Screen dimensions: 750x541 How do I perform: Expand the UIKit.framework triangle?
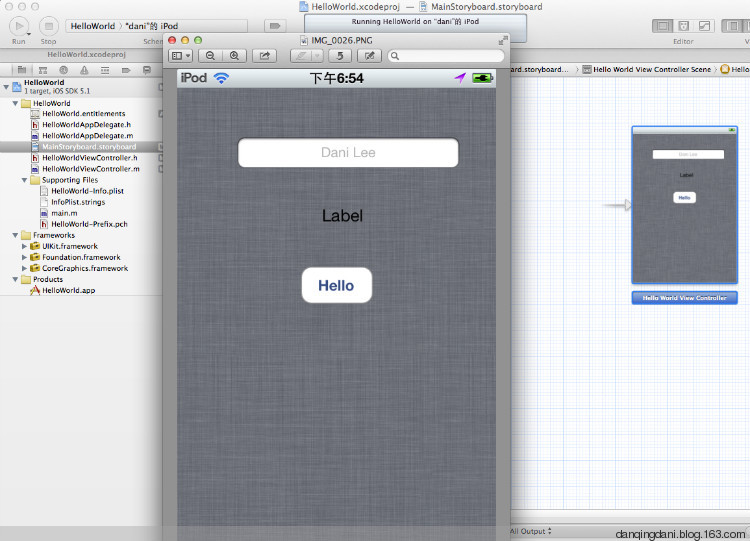coord(24,246)
